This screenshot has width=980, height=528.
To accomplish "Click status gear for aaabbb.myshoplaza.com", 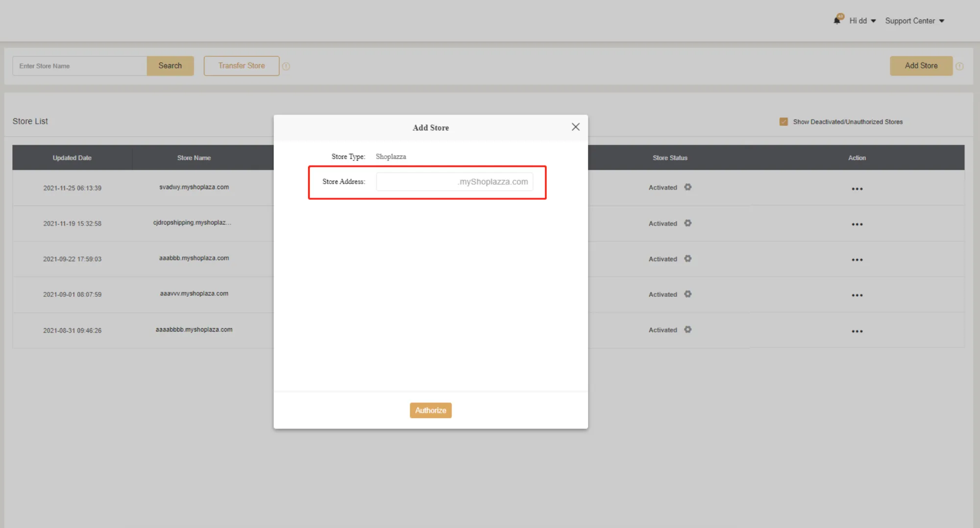I will click(x=688, y=259).
